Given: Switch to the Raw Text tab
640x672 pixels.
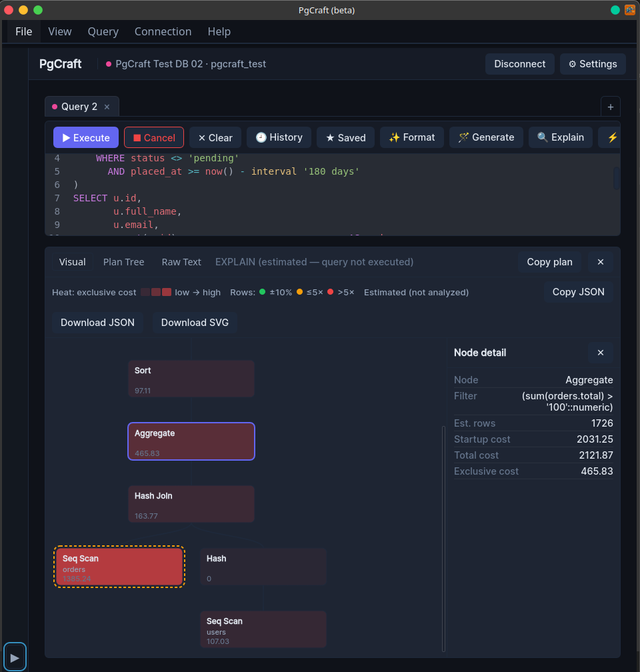Looking at the screenshot, I should [x=181, y=262].
